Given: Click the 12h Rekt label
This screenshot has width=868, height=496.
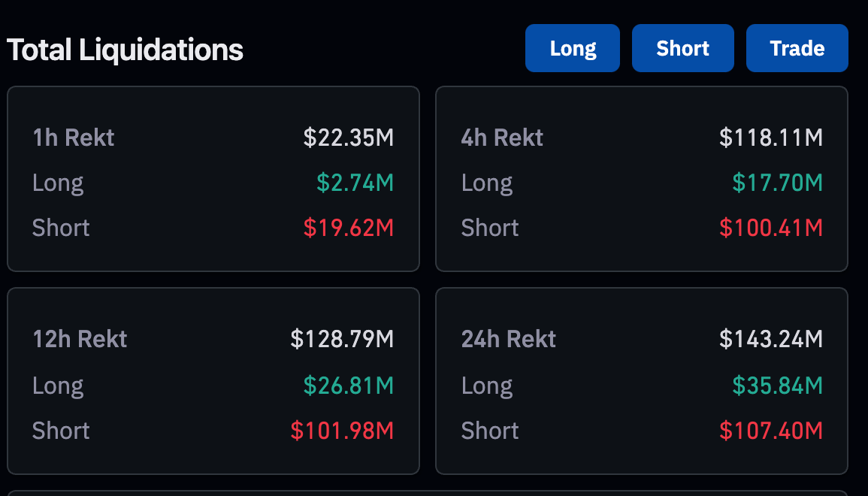Looking at the screenshot, I should (x=80, y=339).
